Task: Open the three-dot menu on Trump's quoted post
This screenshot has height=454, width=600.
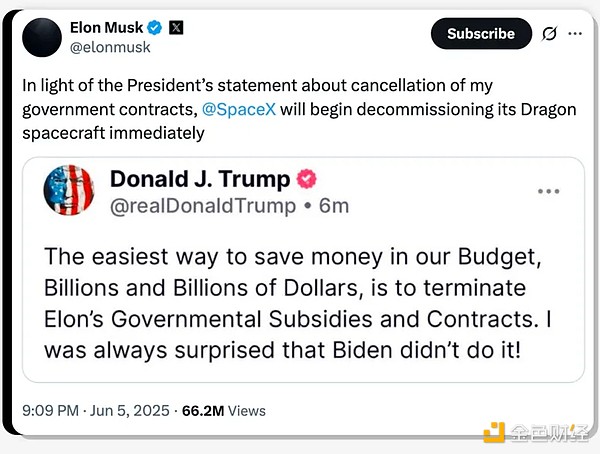Action: 549,191
